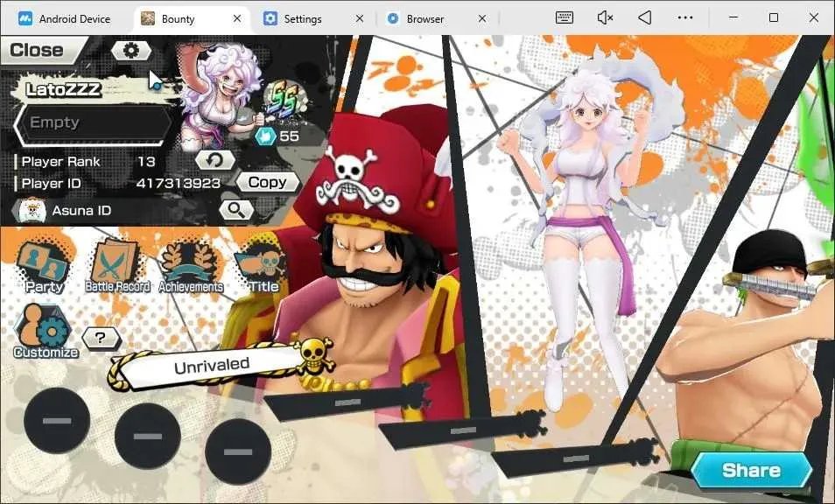
Task: Switch to the Browser tab
Action: click(x=437, y=18)
